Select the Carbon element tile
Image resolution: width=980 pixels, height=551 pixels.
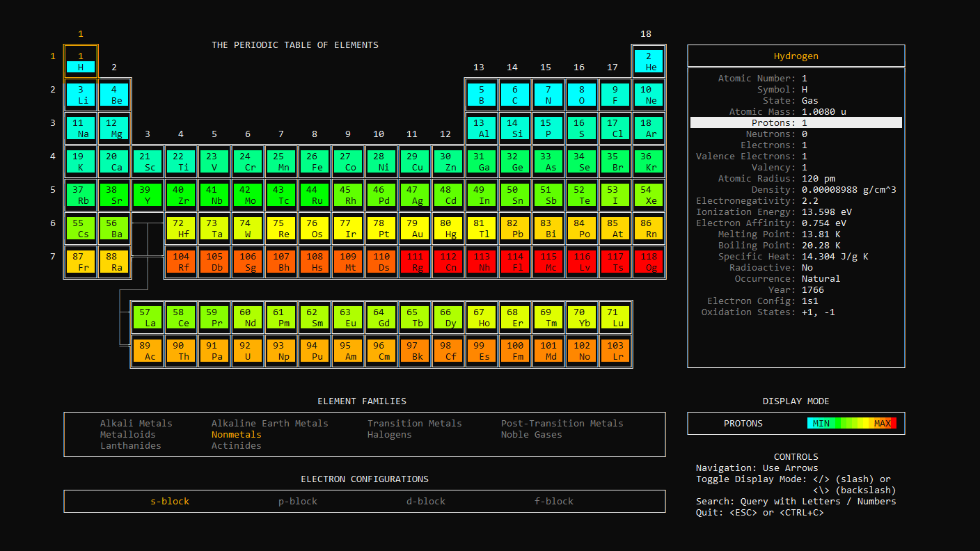(x=515, y=95)
